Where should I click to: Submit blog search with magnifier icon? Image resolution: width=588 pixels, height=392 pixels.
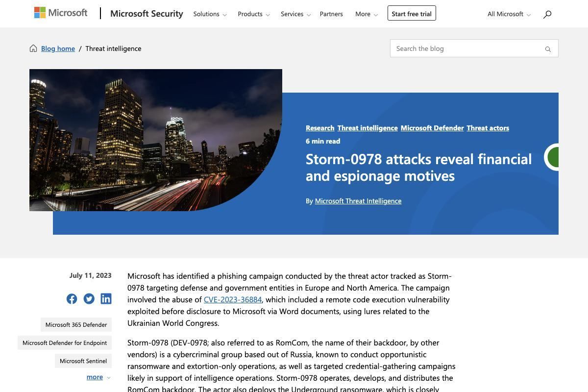(x=548, y=49)
